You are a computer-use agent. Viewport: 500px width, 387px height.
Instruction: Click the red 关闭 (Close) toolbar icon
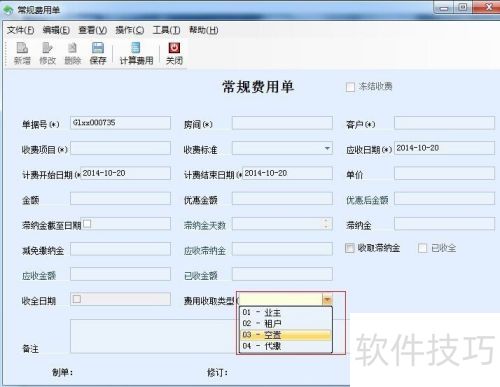click(x=174, y=53)
